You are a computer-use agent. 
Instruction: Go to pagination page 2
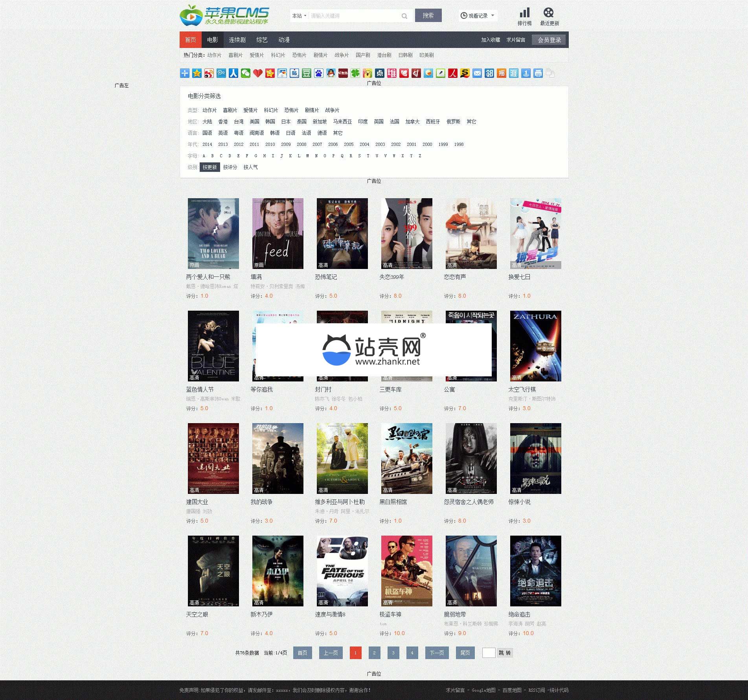point(374,653)
